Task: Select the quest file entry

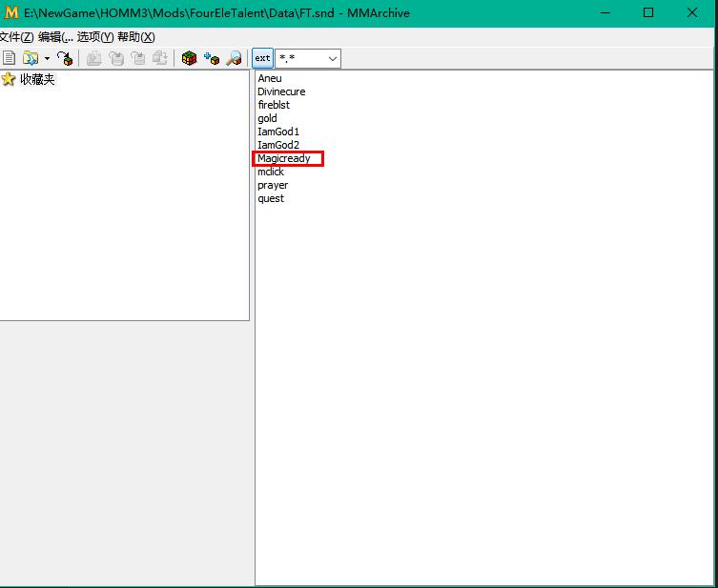Action: (x=271, y=198)
